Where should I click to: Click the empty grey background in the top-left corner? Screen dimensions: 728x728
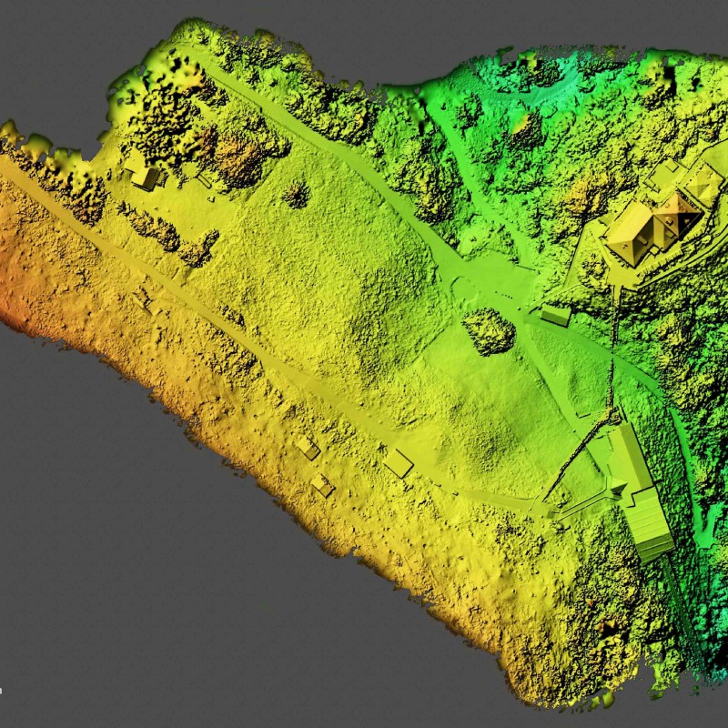coord(45,45)
